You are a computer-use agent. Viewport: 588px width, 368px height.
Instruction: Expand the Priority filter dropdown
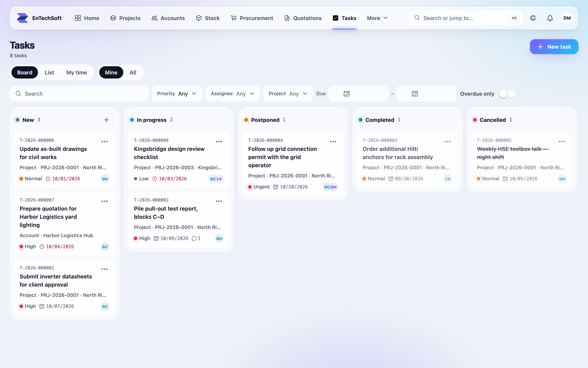click(177, 94)
